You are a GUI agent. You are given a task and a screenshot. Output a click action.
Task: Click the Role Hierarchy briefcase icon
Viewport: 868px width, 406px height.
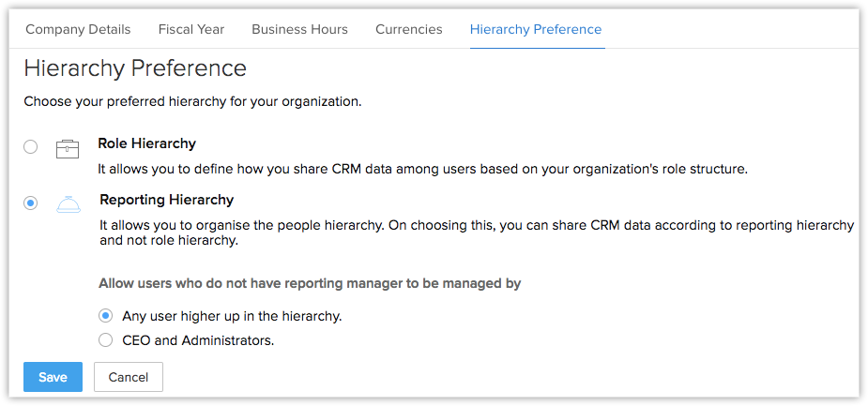[68, 148]
